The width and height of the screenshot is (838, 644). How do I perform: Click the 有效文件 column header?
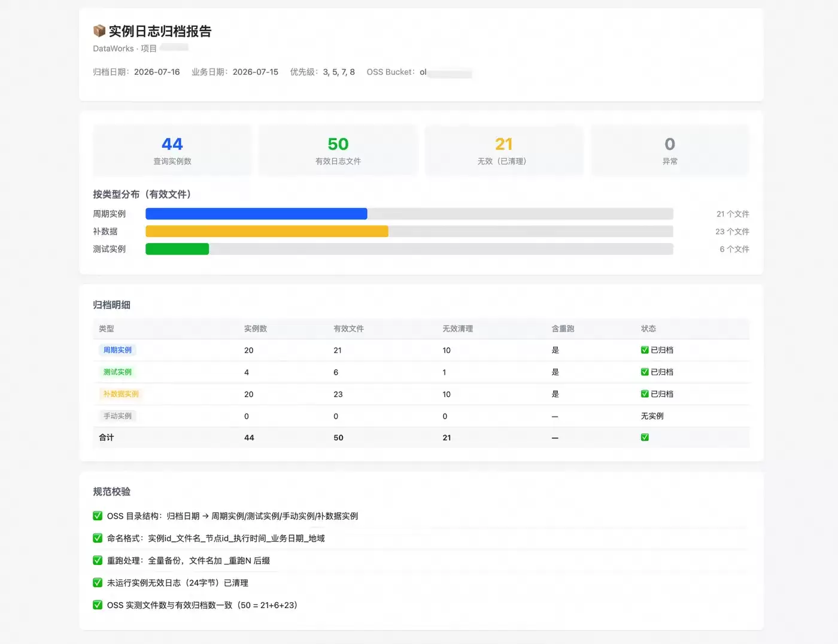pyautogui.click(x=348, y=329)
